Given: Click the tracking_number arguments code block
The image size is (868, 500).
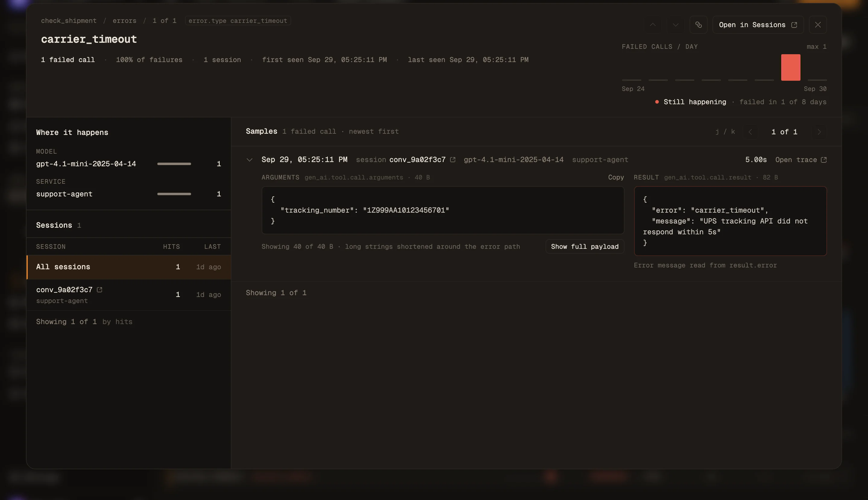Looking at the screenshot, I should 443,210.
